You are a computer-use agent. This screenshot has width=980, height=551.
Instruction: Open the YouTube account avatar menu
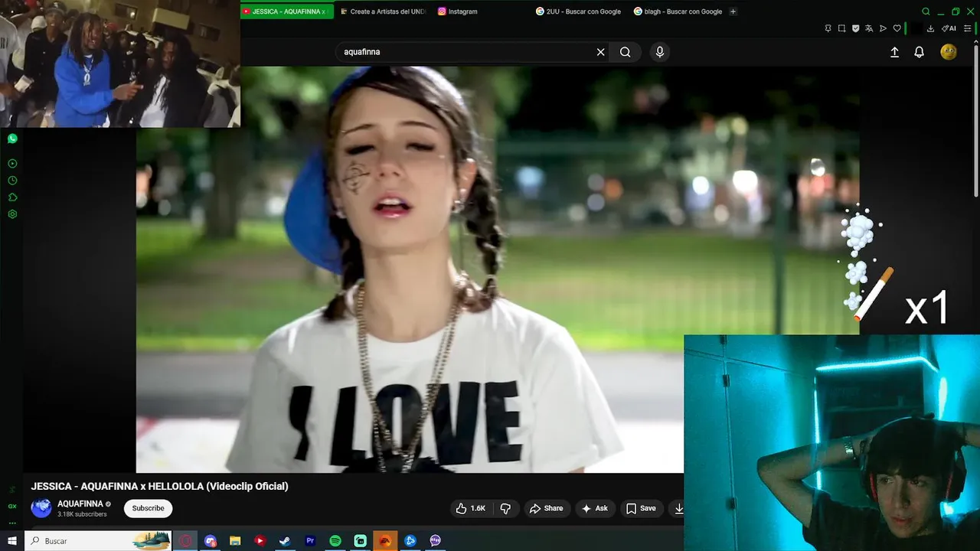point(949,52)
